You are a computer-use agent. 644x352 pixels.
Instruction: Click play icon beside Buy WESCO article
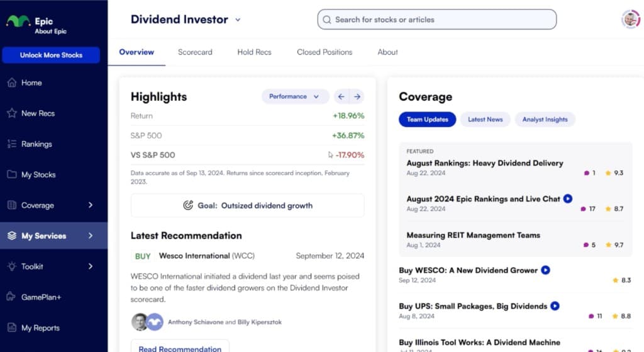[545, 270]
